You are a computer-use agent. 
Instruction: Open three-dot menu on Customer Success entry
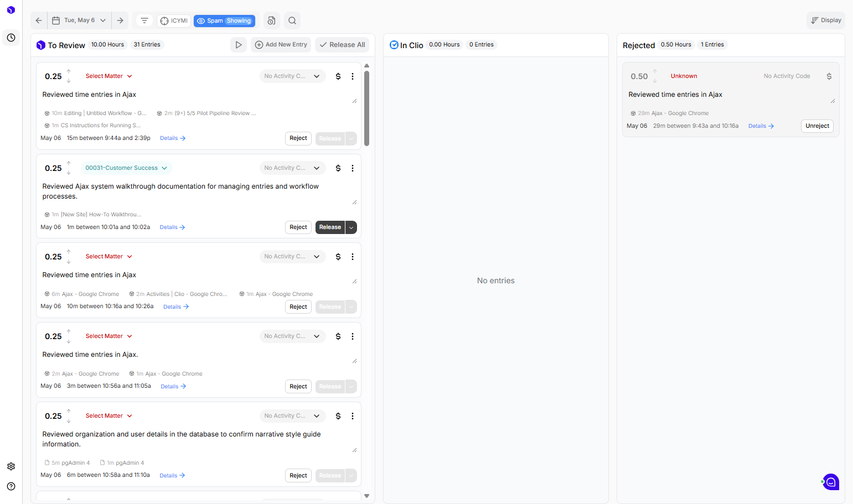click(x=353, y=168)
